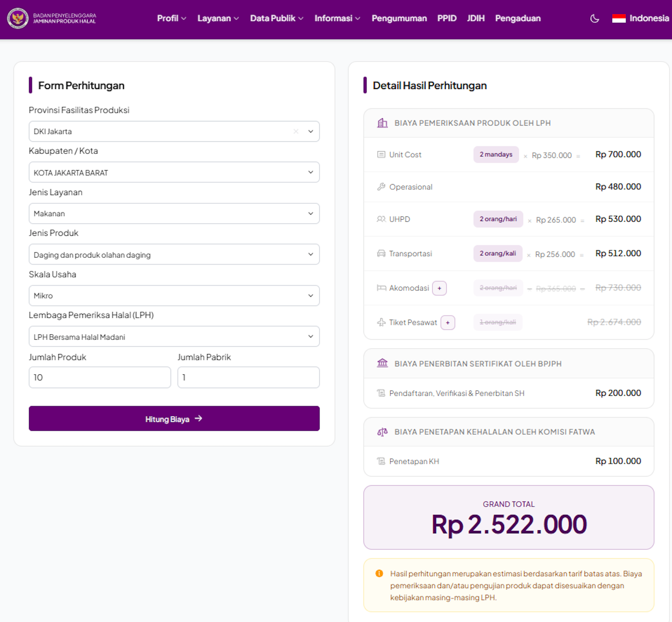Click the LPH building icon
The width and height of the screenshot is (672, 622).
(x=382, y=123)
